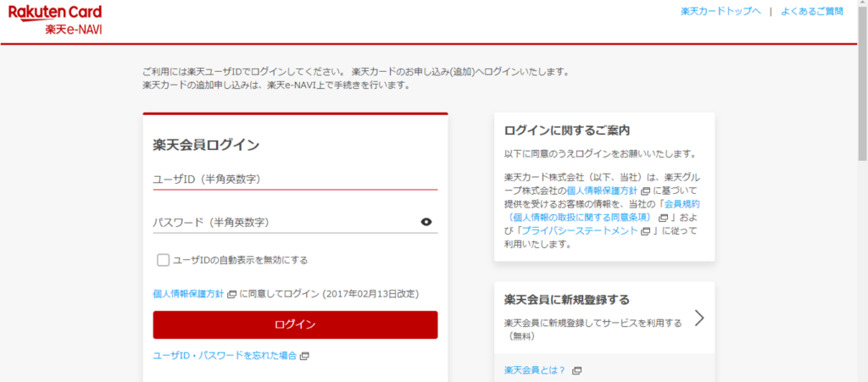The image size is (868, 382).
Task: Click external-link icon beside 楽天会員とは？
Action: point(576,370)
